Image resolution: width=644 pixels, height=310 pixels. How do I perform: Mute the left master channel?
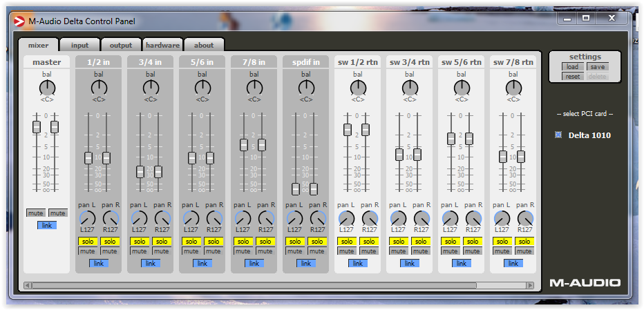(x=36, y=213)
